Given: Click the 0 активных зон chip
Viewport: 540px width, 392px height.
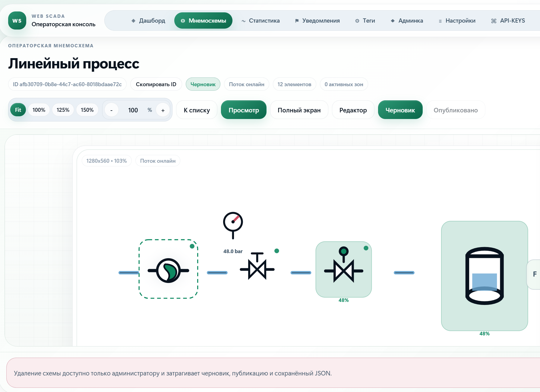Looking at the screenshot, I should (x=344, y=84).
